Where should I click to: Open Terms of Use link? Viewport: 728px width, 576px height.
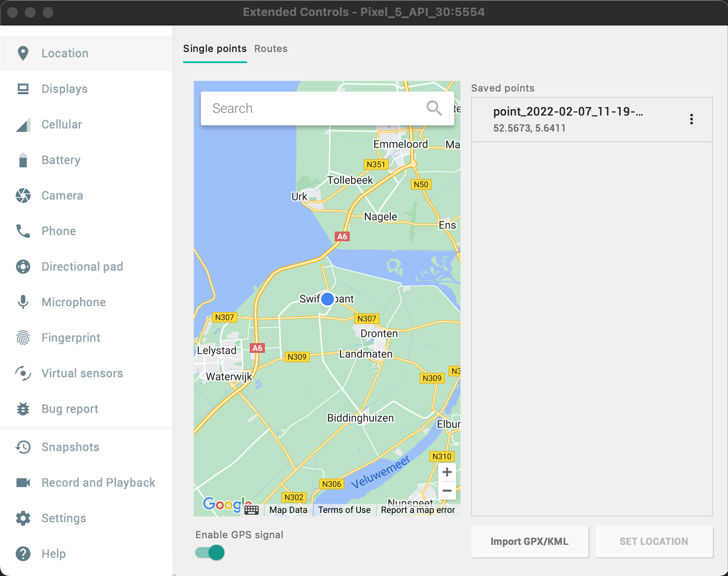tap(344, 510)
